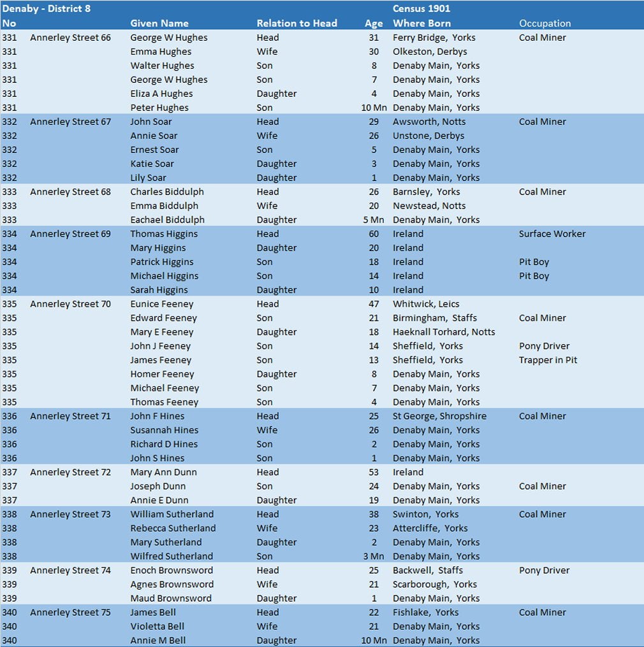Click the "Age" column header
The width and height of the screenshot is (644, 647).
click(x=374, y=24)
